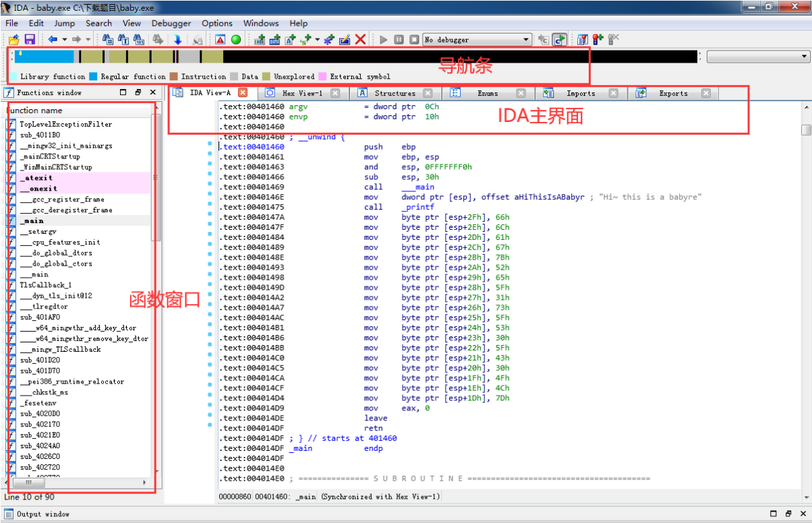Select __atexit in the functions list
Viewport: 812px width, 523px height.
(x=38, y=178)
